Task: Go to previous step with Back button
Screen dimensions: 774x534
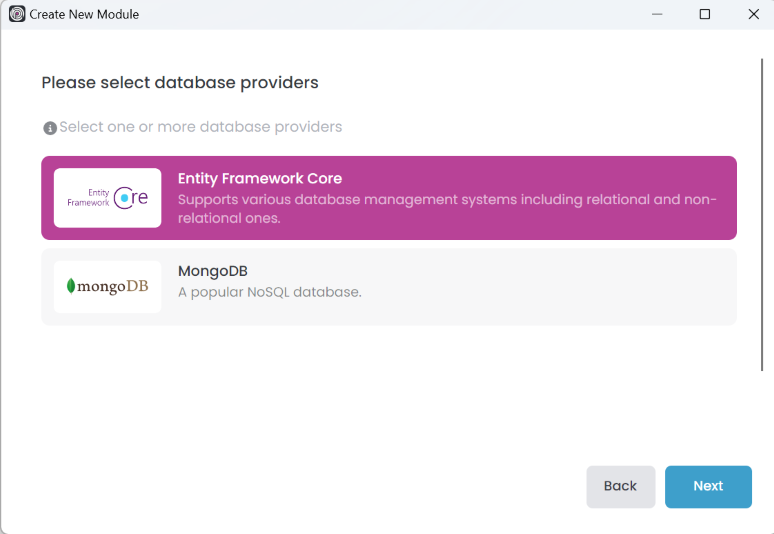Action: (x=620, y=486)
